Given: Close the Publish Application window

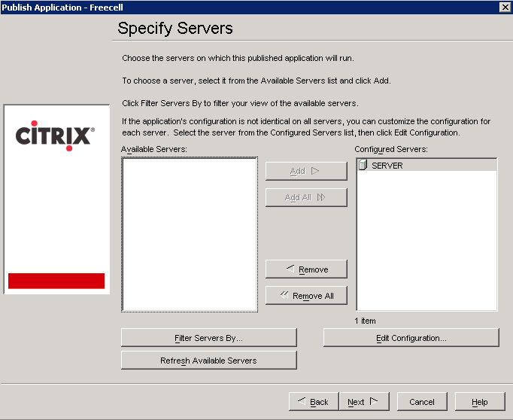Looking at the screenshot, I should click(x=505, y=7).
